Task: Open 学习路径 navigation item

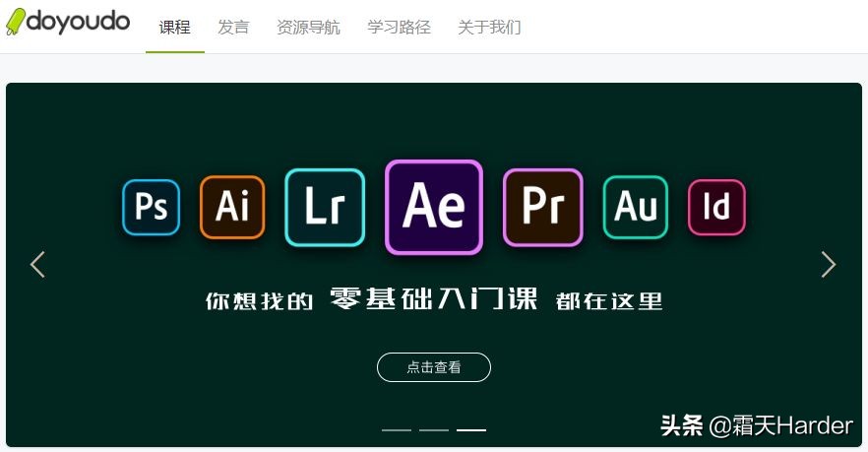Action: [x=400, y=27]
